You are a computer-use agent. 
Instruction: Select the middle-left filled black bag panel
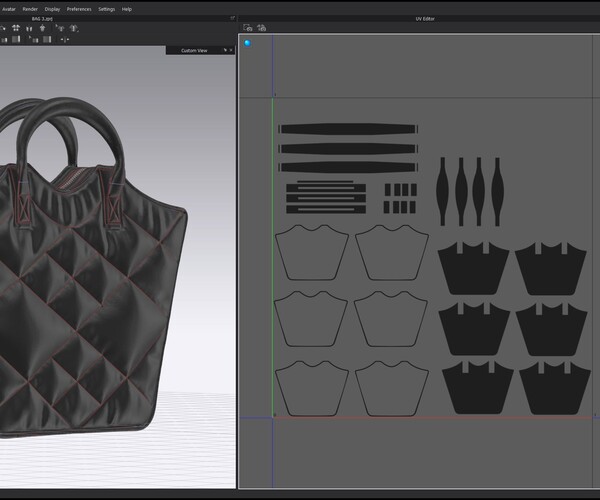[x=474, y=329]
